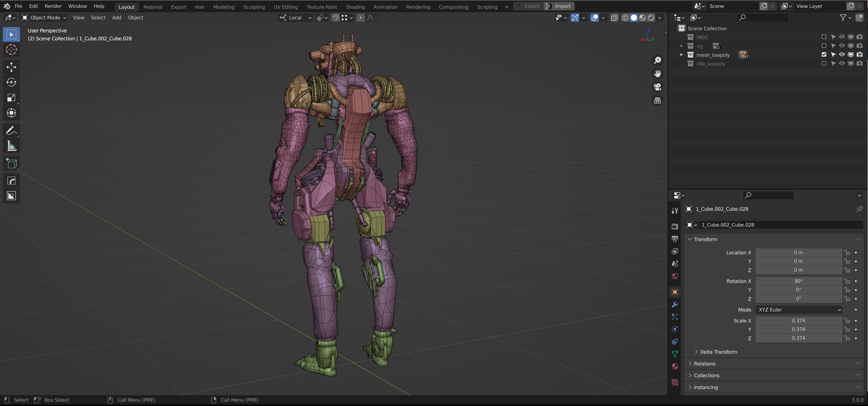The width and height of the screenshot is (868, 406).
Task: Activate the 3D Cursor tool
Action: [x=11, y=50]
